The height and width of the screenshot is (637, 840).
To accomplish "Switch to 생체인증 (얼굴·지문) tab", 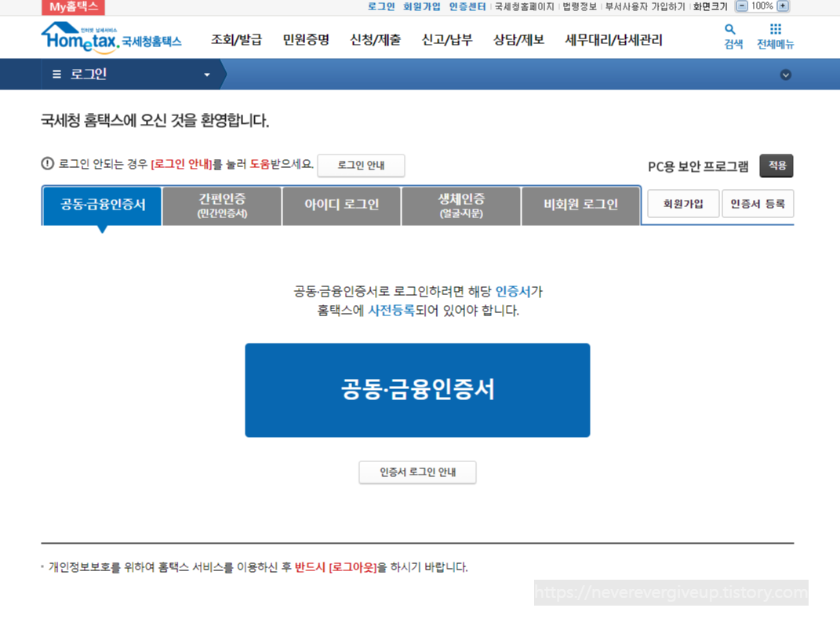I will [461, 206].
